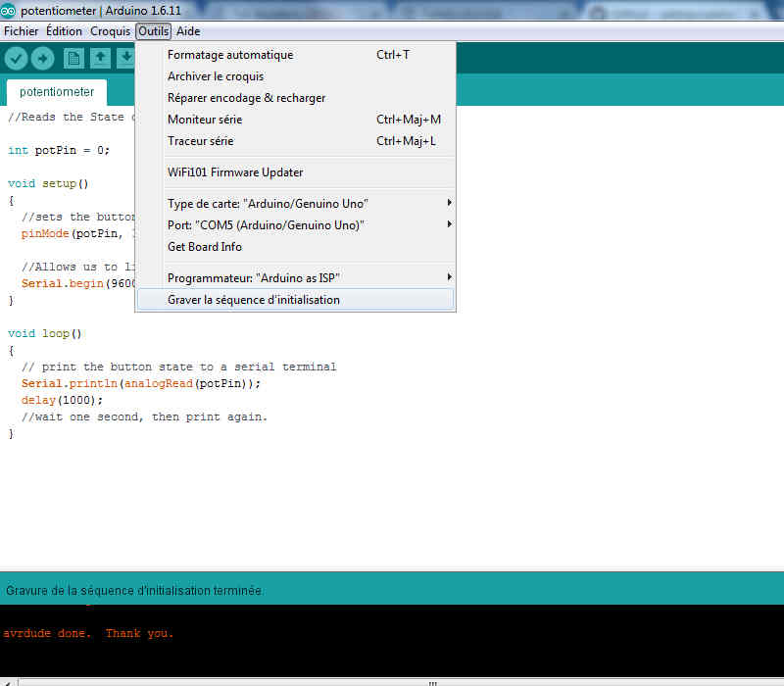
Task: Launch WiFi101 Firmware Updater
Action: click(296, 172)
